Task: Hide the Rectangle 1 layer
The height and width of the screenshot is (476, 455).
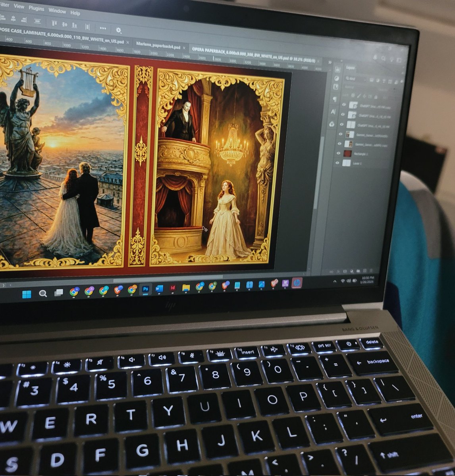Action: [338, 153]
